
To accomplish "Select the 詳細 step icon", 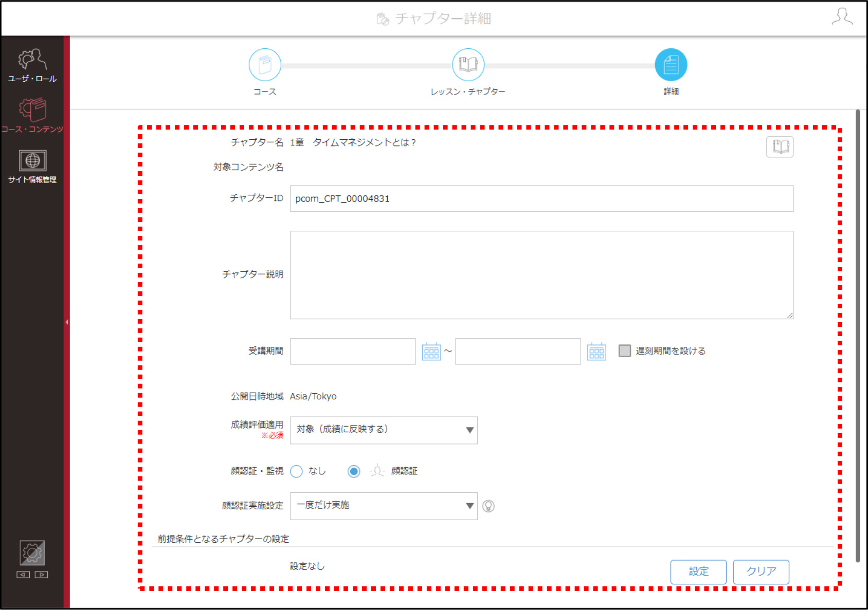I will tap(671, 65).
